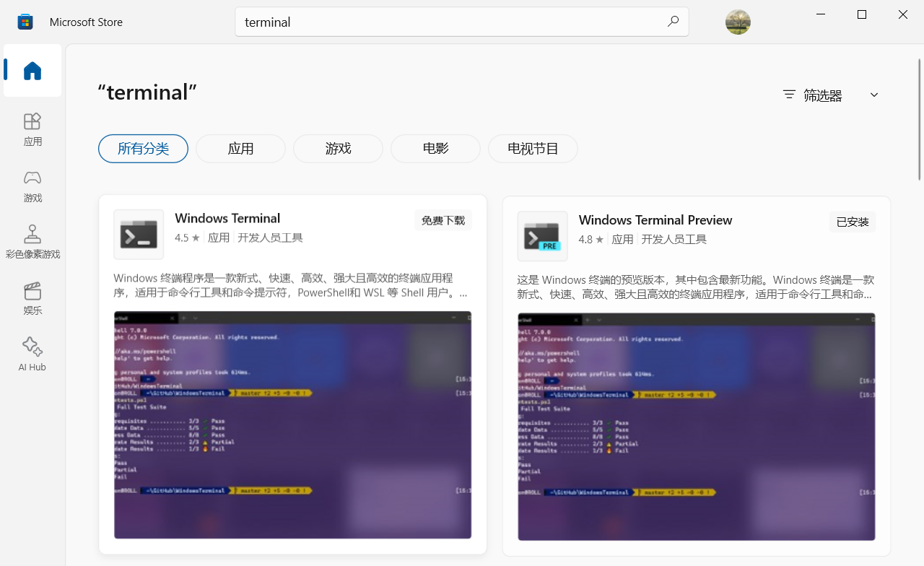
Task: Open the 筛选器 filter control
Action: click(811, 95)
